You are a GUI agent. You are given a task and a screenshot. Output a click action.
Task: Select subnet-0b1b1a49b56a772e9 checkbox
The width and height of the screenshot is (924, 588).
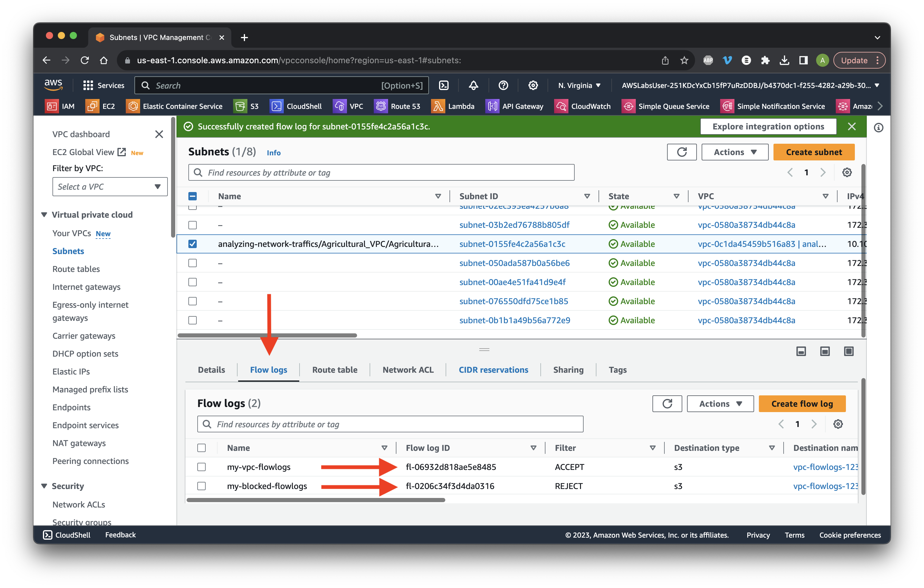193,320
